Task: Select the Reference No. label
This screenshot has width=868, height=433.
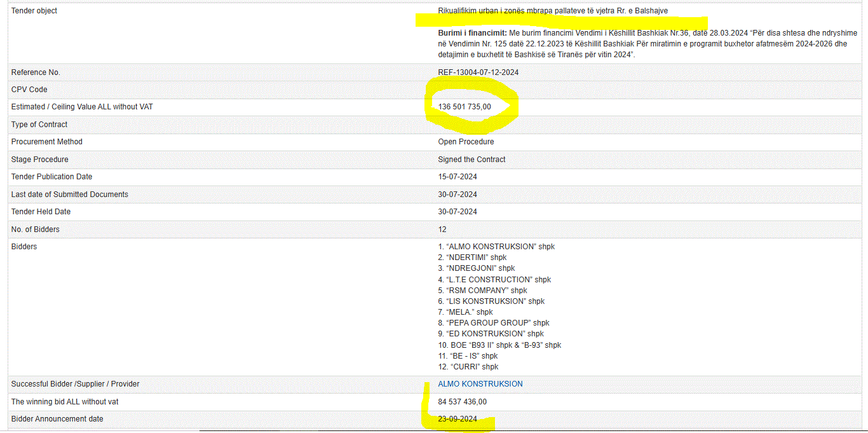Action: (36, 72)
